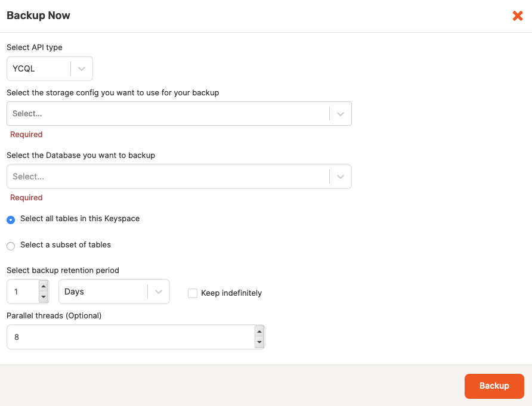Choose Select a subset of tables option
The height and width of the screenshot is (406, 532).
coord(11,246)
